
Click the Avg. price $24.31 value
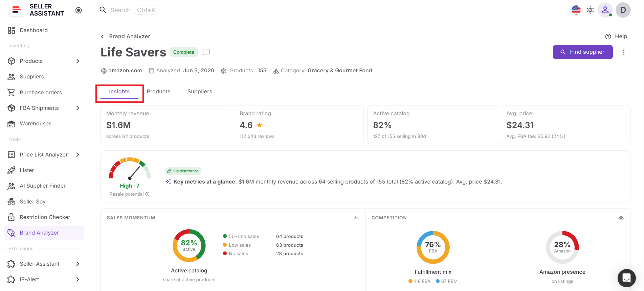click(x=520, y=125)
